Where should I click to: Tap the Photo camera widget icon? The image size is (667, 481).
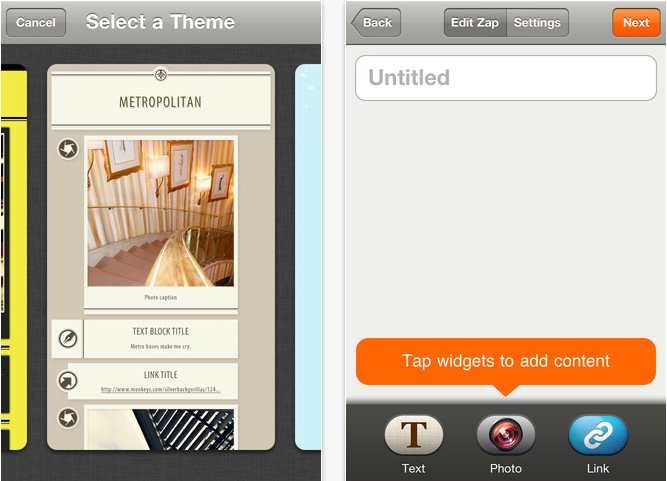coord(506,435)
